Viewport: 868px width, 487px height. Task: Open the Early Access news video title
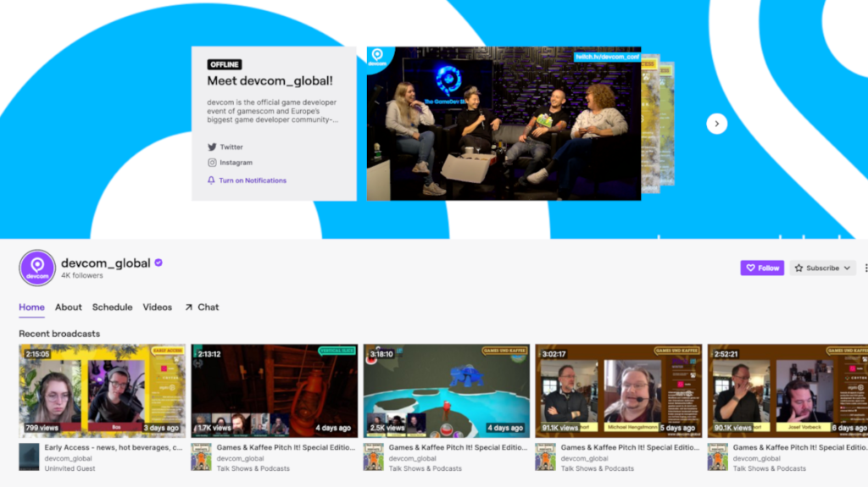114,447
